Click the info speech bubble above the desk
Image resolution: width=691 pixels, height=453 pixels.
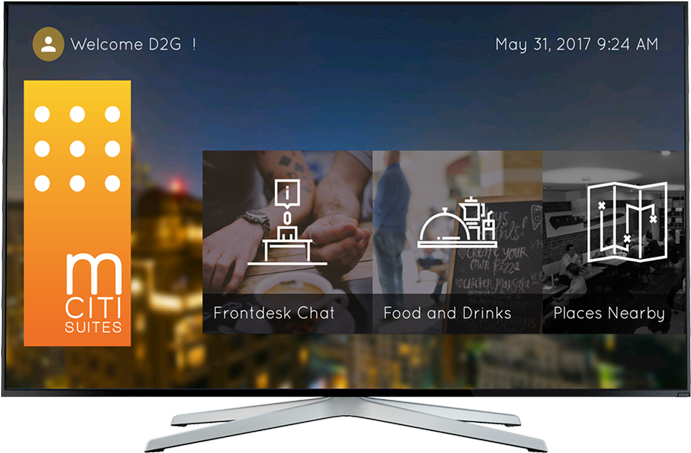(x=287, y=193)
